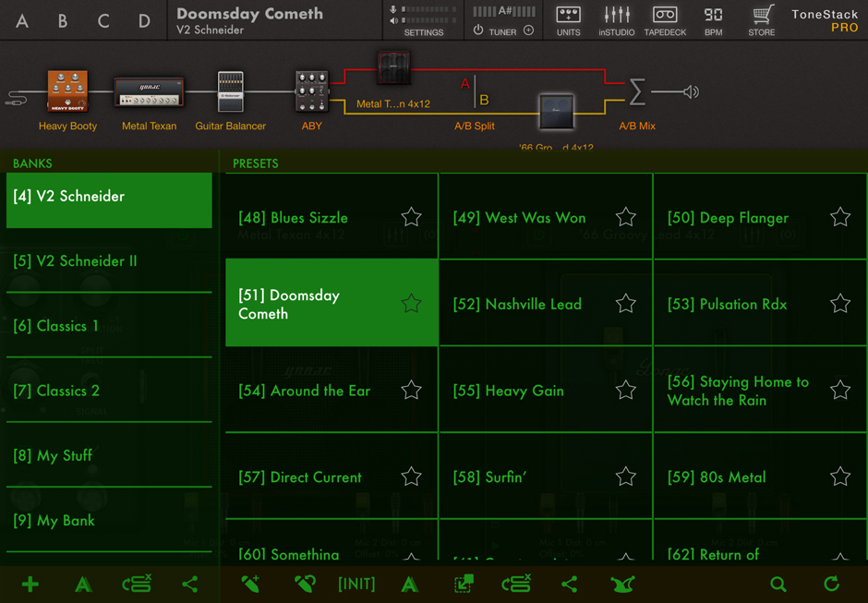868x603 pixels.
Task: Favorite the Deep Flanger star
Action: (840, 217)
